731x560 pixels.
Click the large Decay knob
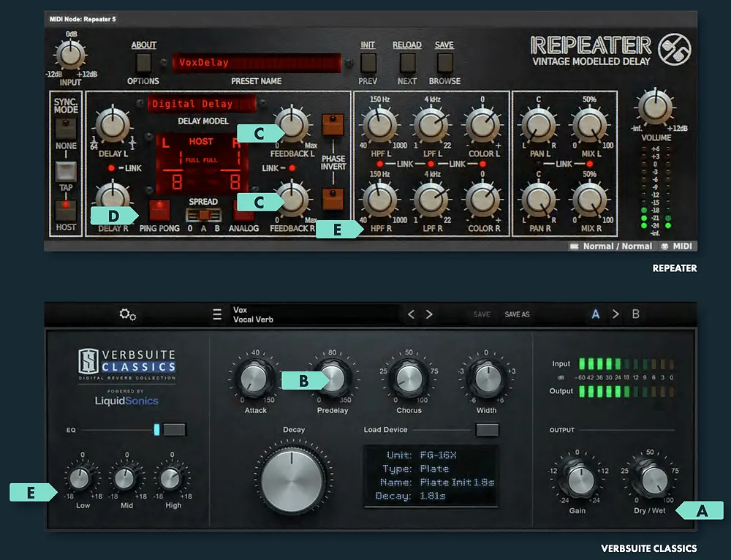tap(292, 480)
